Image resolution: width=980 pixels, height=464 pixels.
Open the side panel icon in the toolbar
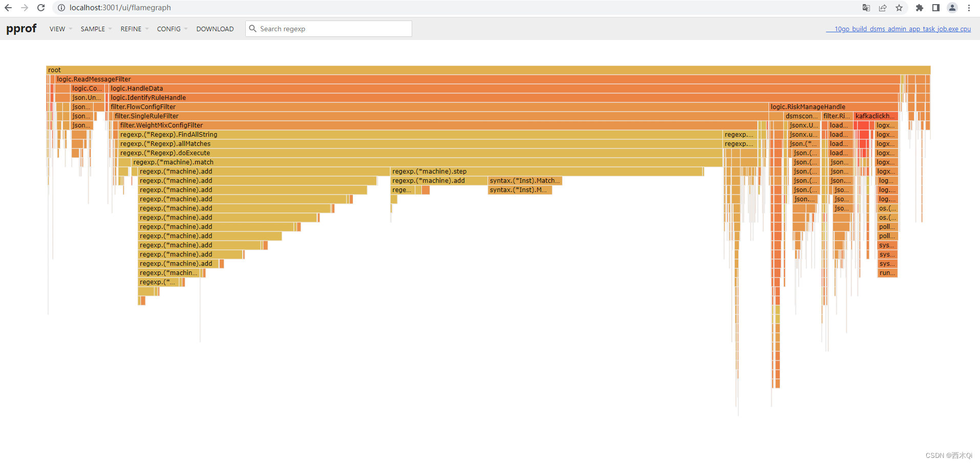[935, 8]
